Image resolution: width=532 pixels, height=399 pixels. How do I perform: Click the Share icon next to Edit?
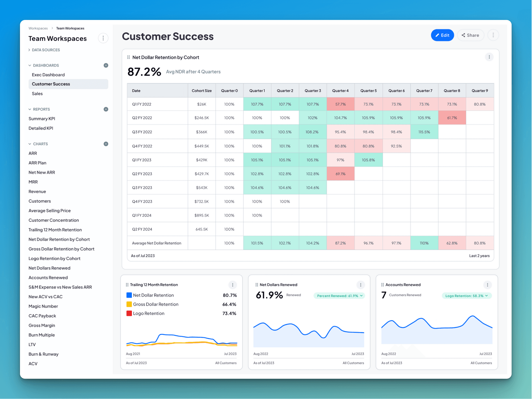pyautogui.click(x=470, y=35)
